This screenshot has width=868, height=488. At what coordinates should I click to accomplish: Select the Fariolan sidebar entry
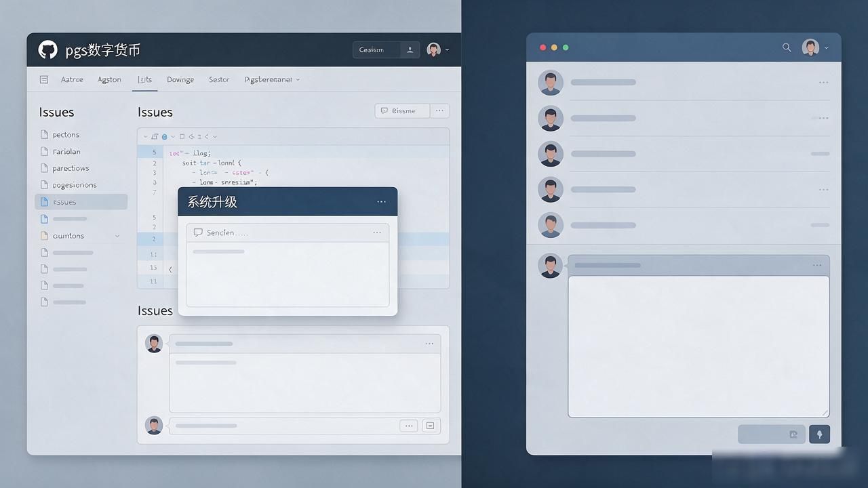[66, 152]
